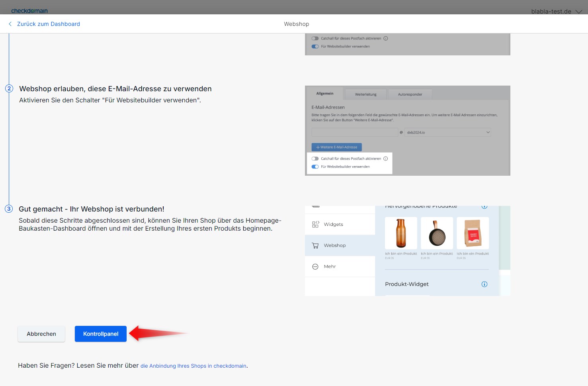Switch to the Weiterleitung tab

point(365,94)
